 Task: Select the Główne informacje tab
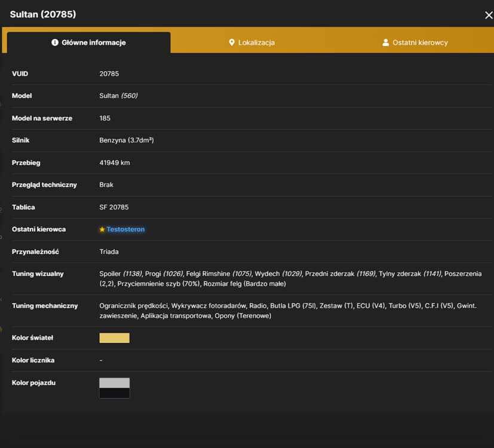pos(88,42)
